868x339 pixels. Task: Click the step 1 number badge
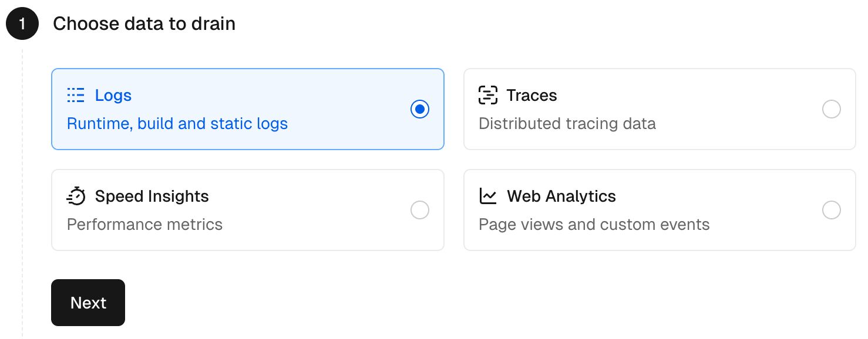(22, 24)
